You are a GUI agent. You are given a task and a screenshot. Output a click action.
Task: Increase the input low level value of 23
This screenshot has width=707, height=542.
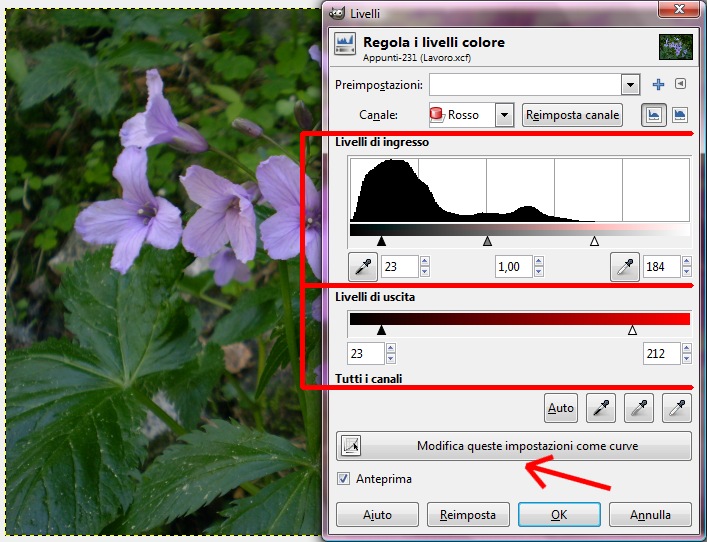[x=424, y=262]
